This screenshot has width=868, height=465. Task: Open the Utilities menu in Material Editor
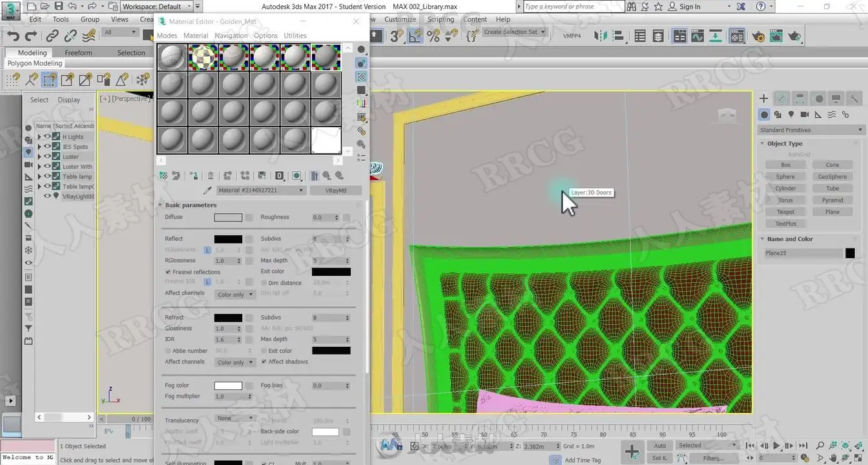[295, 36]
